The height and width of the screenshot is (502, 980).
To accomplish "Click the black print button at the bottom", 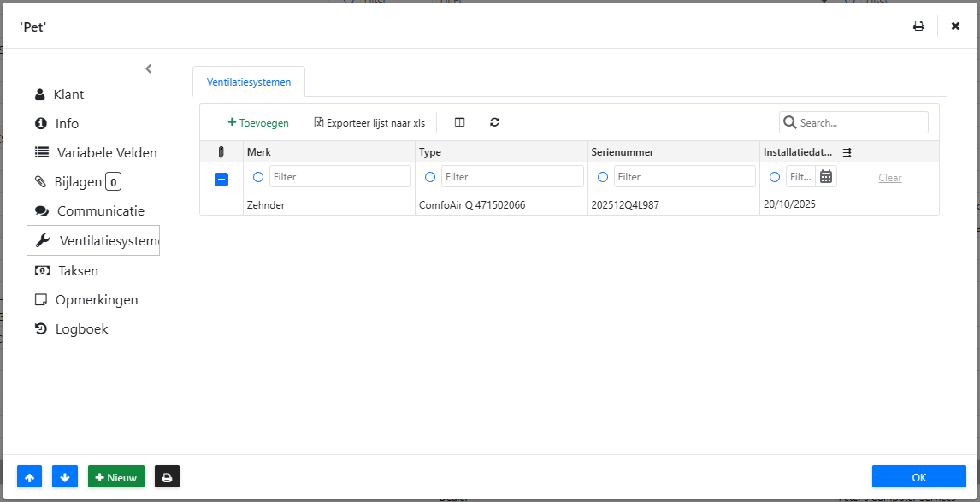I will [x=167, y=477].
